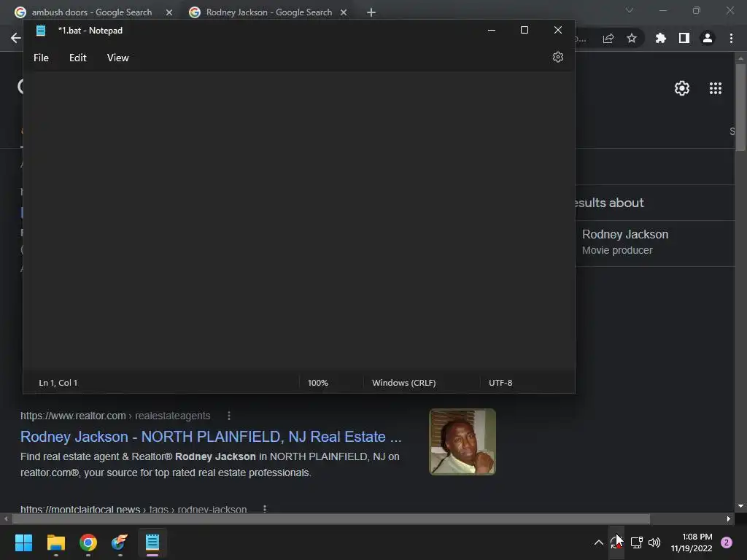This screenshot has height=560, width=747.
Task: Click the realtor.com breadcrumb URL
Action: (x=115, y=416)
